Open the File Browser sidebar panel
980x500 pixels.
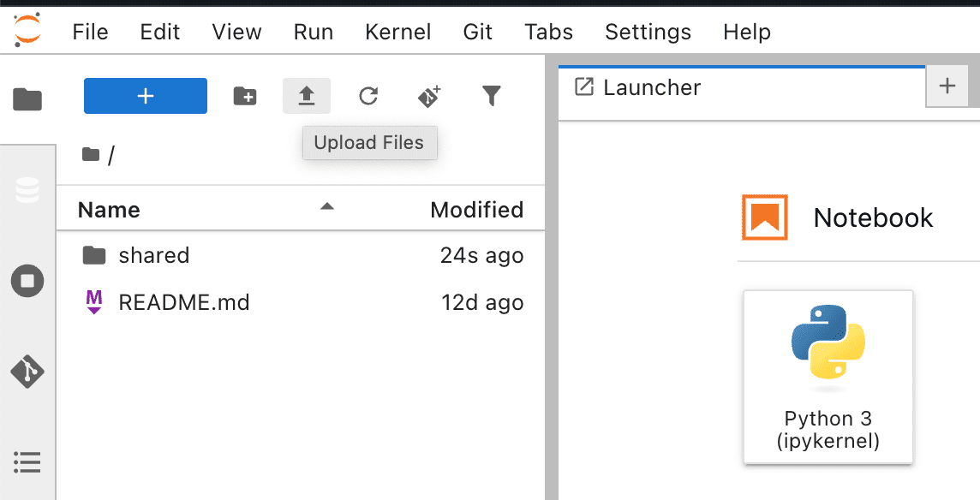[x=27, y=99]
